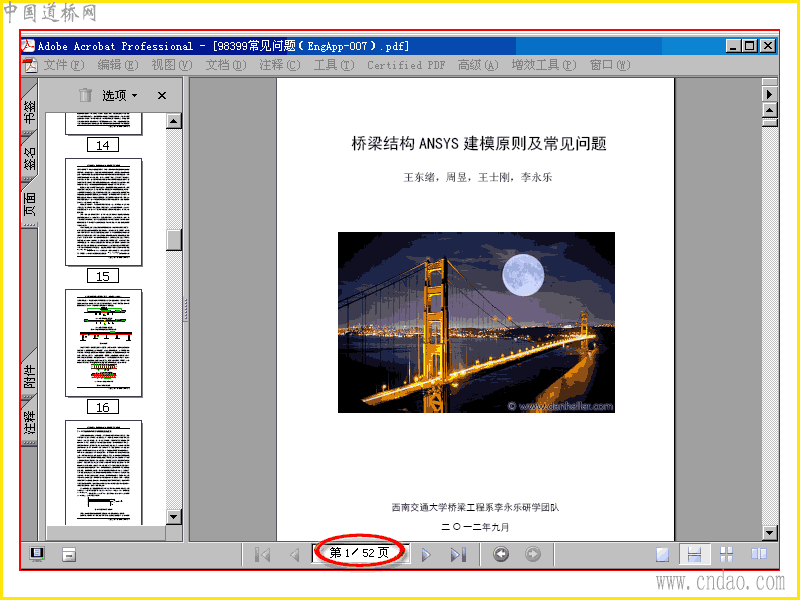Viewport: 800px width, 600px height.
Task: Enable facing pages layout
Action: click(759, 554)
